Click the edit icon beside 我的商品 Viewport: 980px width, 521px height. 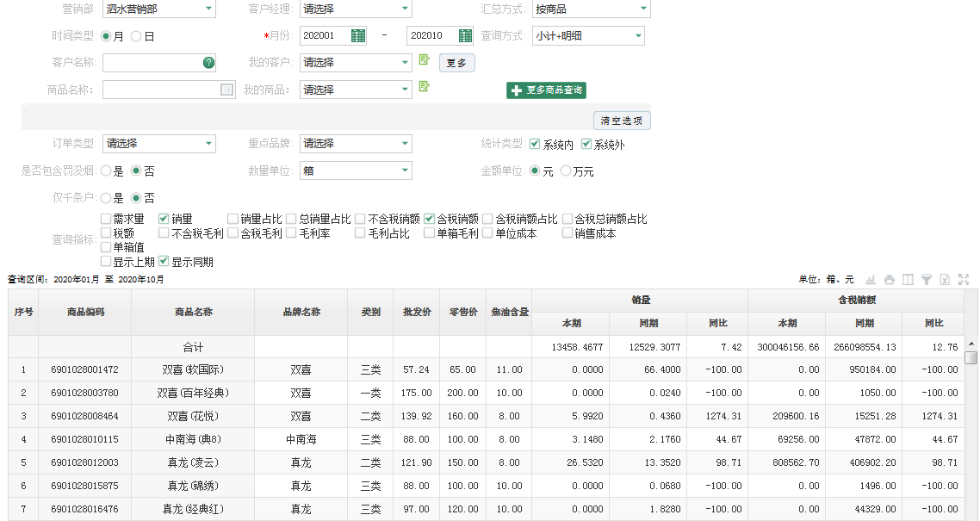425,86
